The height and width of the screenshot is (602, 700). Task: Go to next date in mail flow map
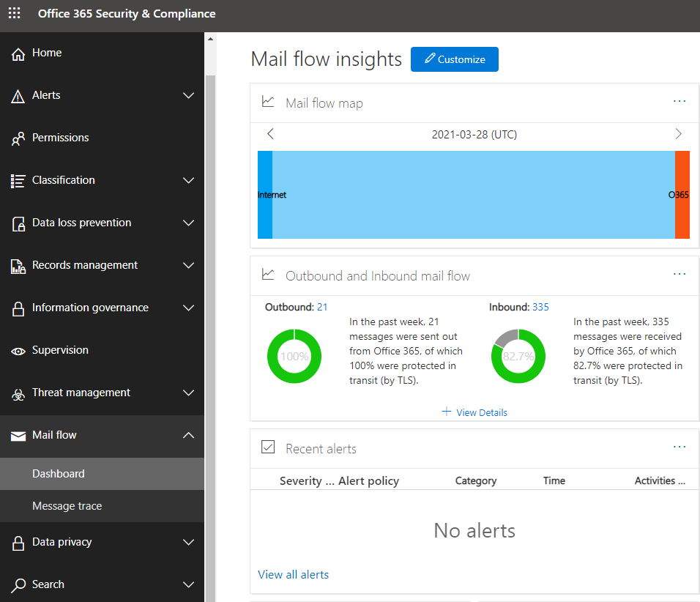(678, 133)
